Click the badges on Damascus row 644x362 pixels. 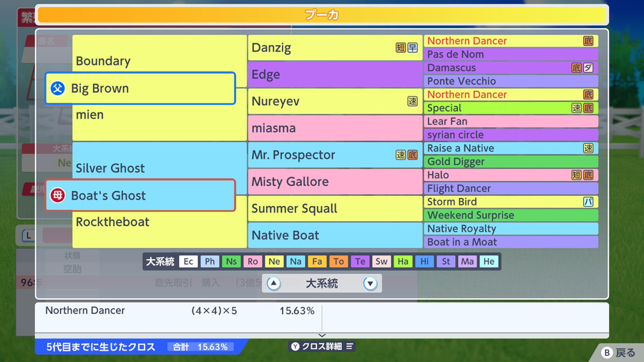[582, 68]
